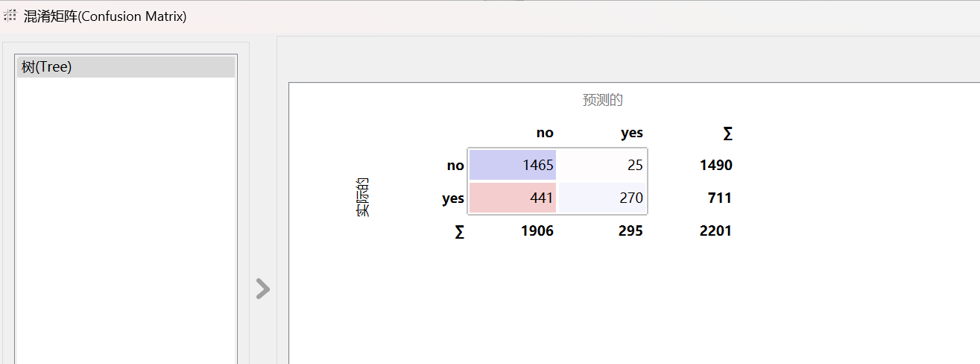The width and height of the screenshot is (980, 364).
Task: Select the pink cell showing 441
Action: pos(513,198)
